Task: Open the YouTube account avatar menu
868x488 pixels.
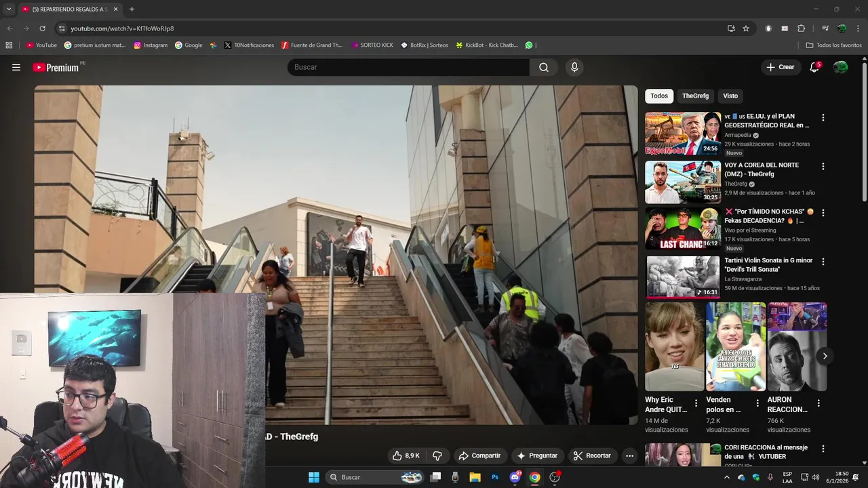Action: coord(840,67)
